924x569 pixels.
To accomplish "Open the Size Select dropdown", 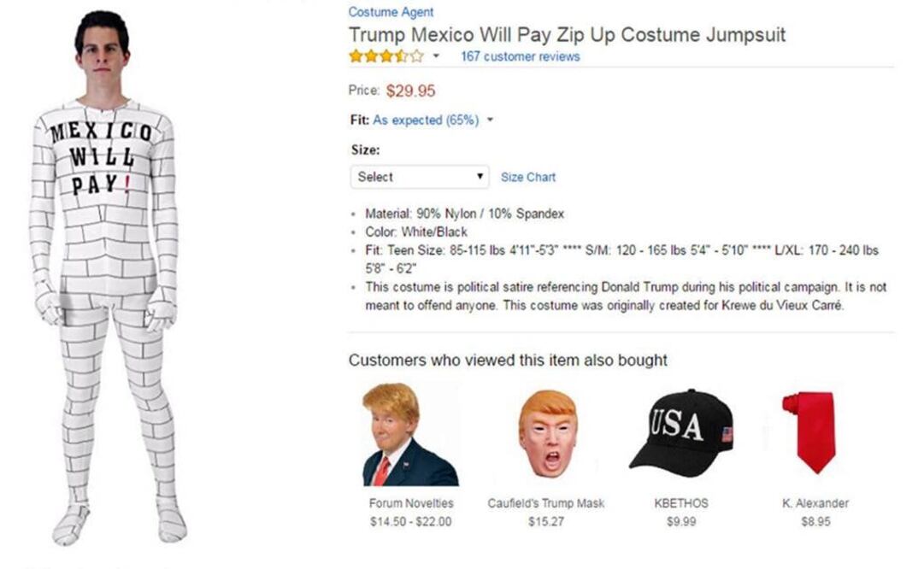I will click(419, 177).
